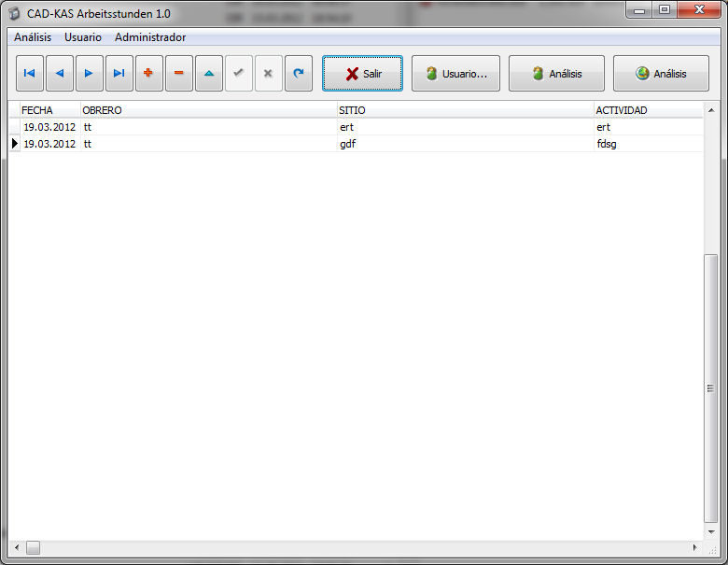The width and height of the screenshot is (728, 565).
Task: Delete the record using red minus icon
Action: (x=179, y=73)
